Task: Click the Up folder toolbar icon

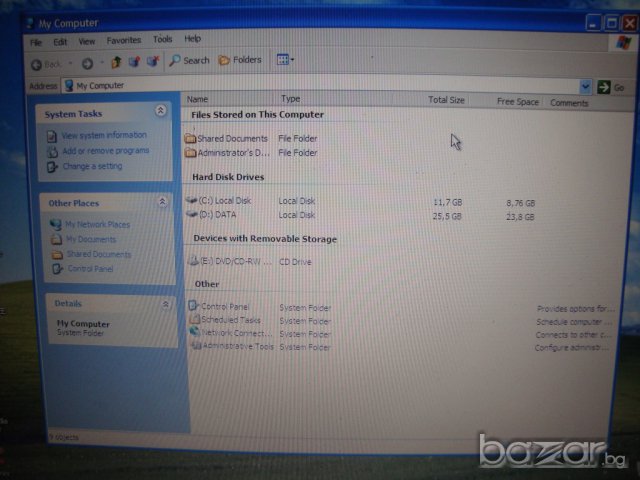Action: (x=116, y=61)
